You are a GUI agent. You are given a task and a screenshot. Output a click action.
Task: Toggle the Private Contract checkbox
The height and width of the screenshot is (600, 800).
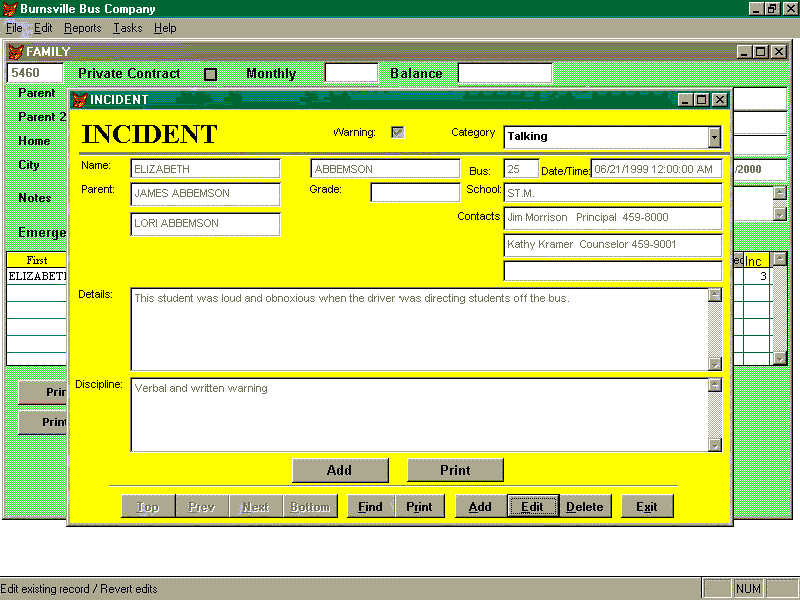tap(210, 74)
